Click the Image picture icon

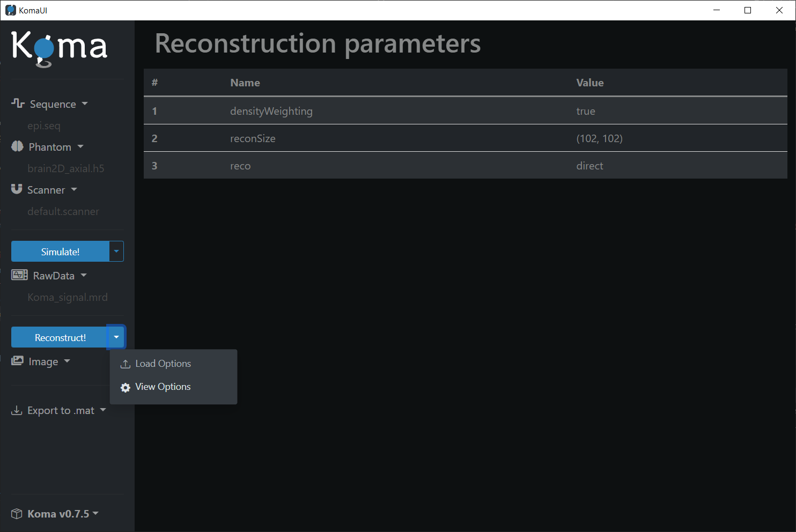click(18, 361)
